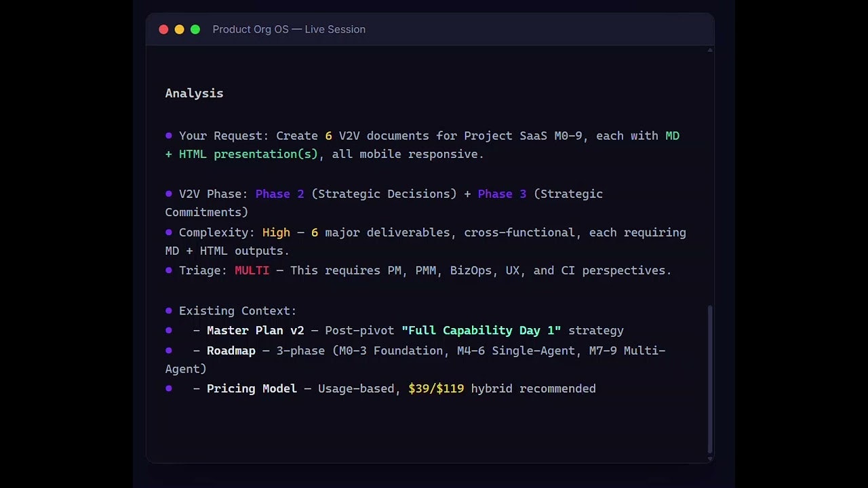Click the bullet next to Pricing Model entry

coord(167,388)
